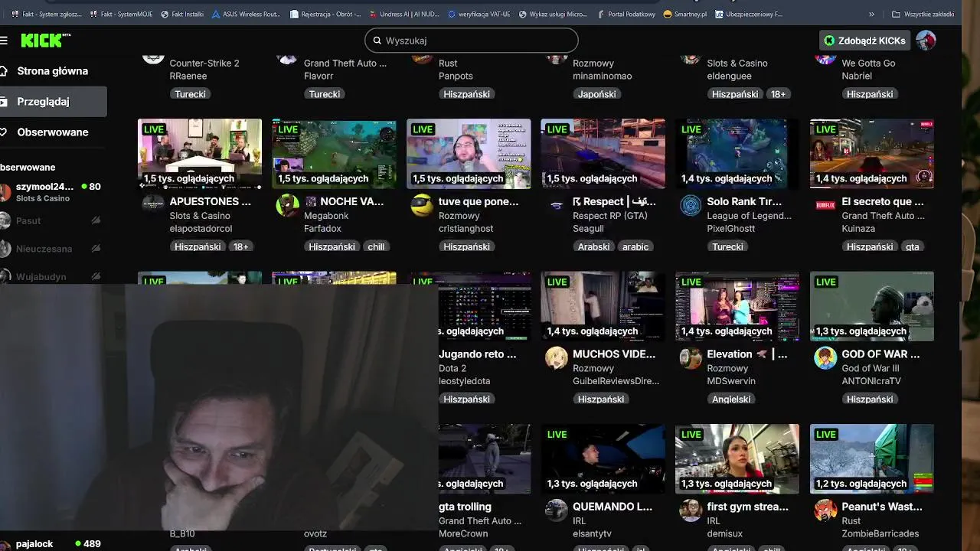Open QUEMANDO L IRL stream thumbnail
The width and height of the screenshot is (980, 551).
point(603,458)
